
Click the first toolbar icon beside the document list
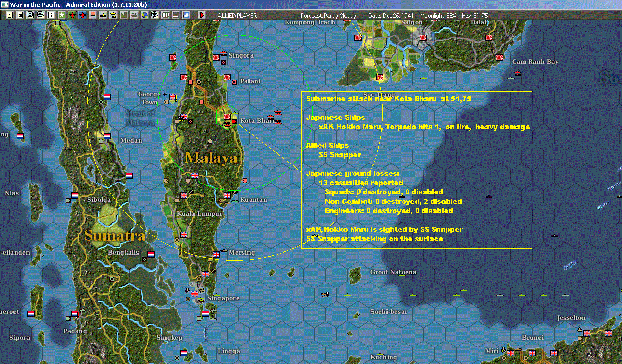click(10, 15)
